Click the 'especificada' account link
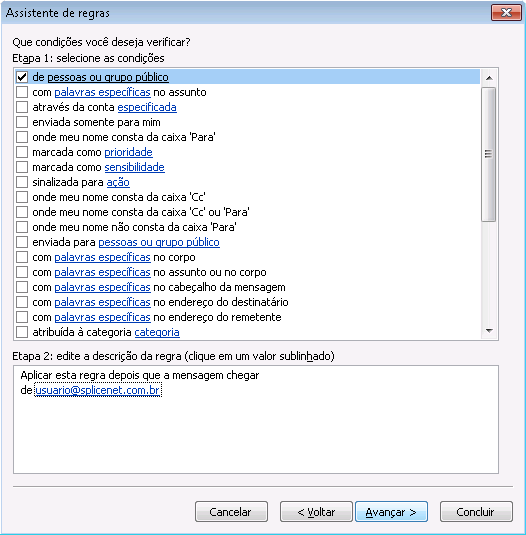The image size is (526, 535). click(147, 107)
